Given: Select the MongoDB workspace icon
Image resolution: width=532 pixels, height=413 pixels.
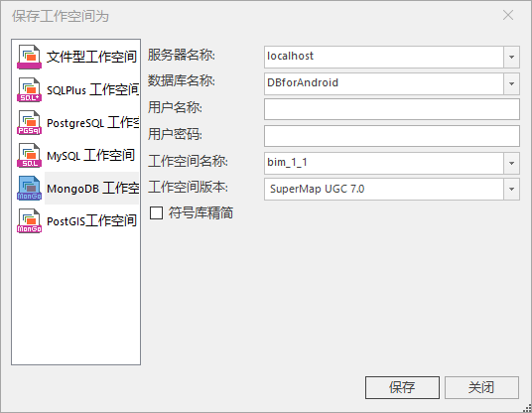Looking at the screenshot, I should click(29, 188).
